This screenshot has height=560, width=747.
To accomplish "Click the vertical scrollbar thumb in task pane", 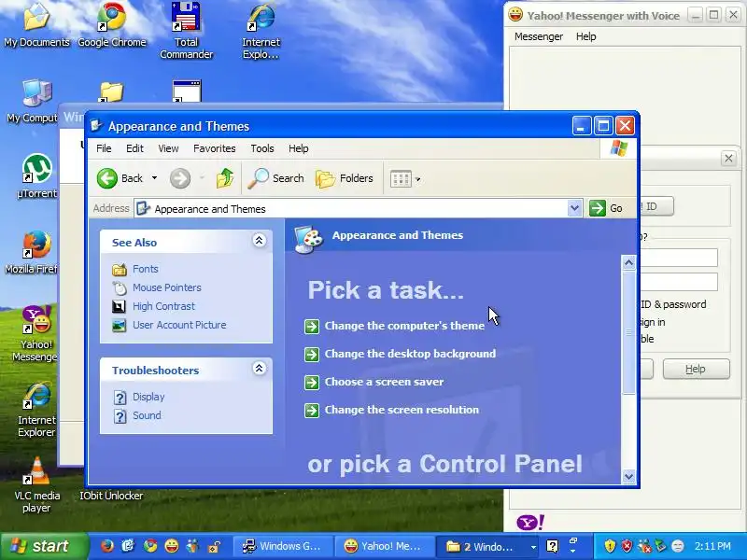I will 628,332.
